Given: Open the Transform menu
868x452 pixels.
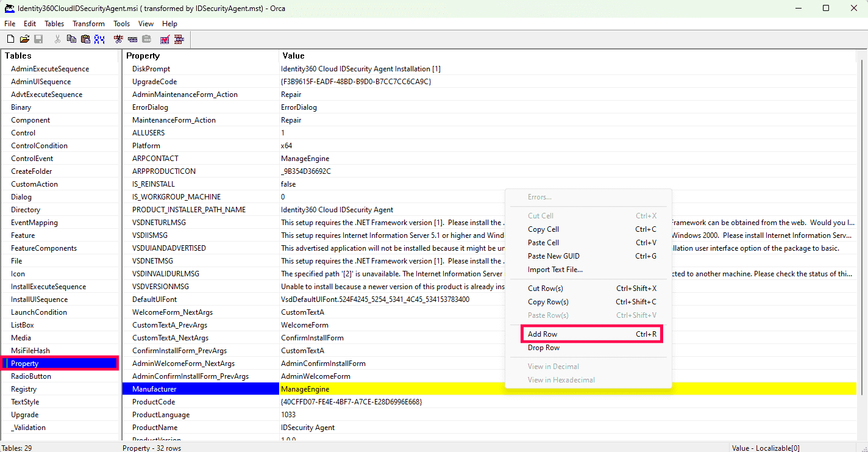Looking at the screenshot, I should click(x=88, y=23).
